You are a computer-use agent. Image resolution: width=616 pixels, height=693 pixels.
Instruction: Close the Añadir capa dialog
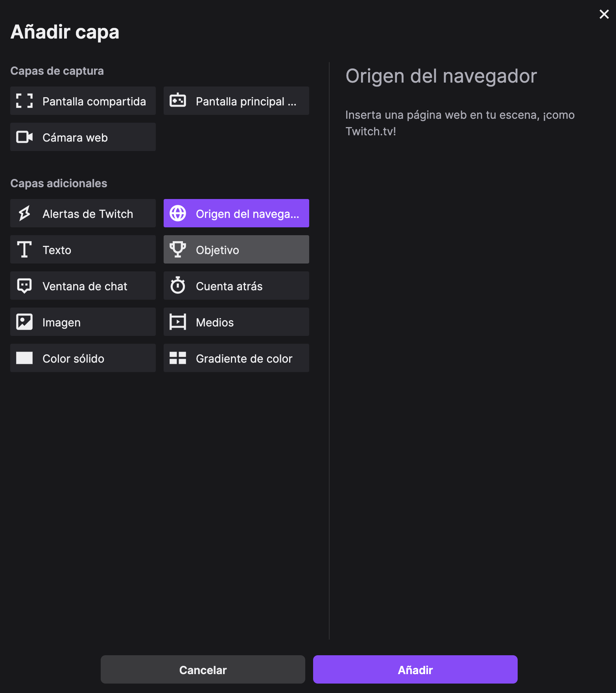pos(604,14)
